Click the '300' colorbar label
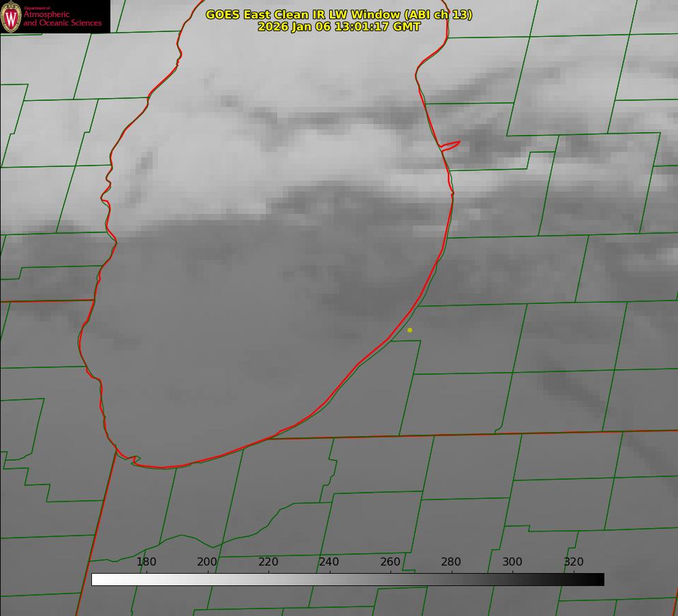 [512, 561]
